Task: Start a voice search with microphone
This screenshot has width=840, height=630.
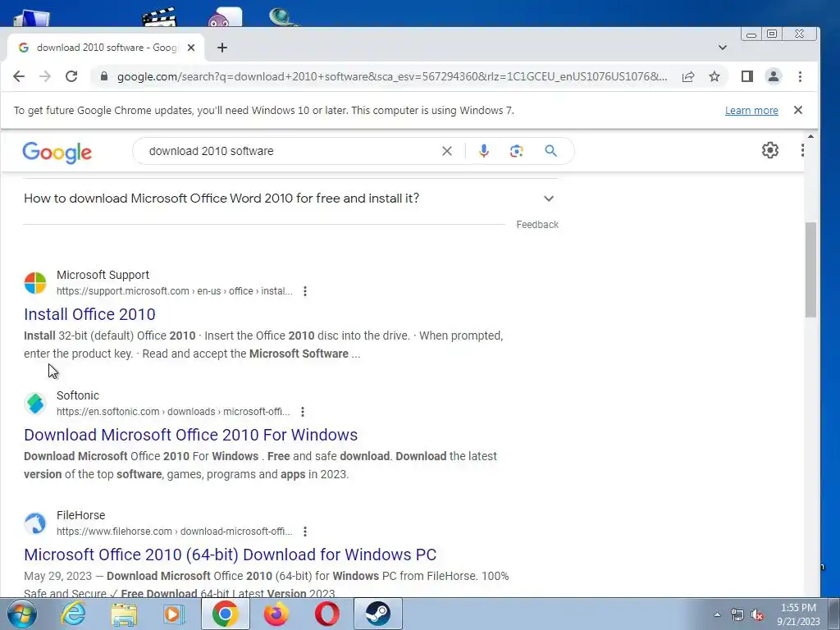Action: pyautogui.click(x=484, y=151)
